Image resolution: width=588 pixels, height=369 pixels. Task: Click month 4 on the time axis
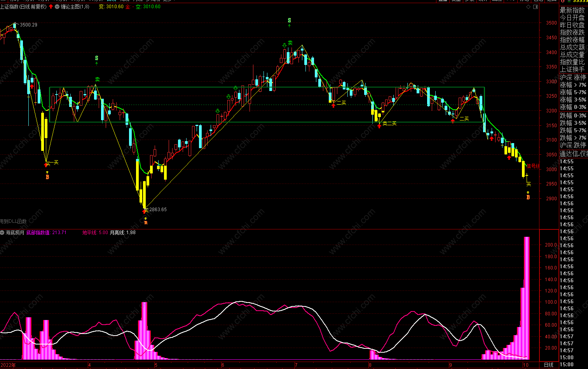(90, 365)
